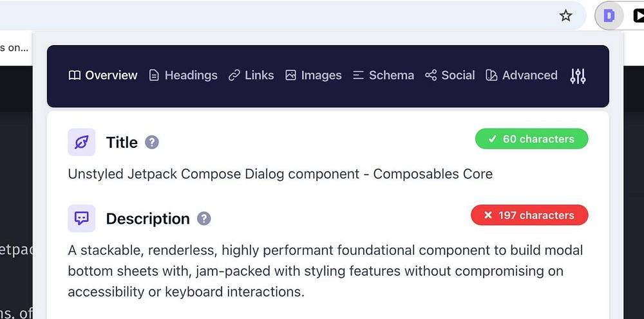Click the green 60 characters badge
The width and height of the screenshot is (644, 319).
[x=531, y=139]
